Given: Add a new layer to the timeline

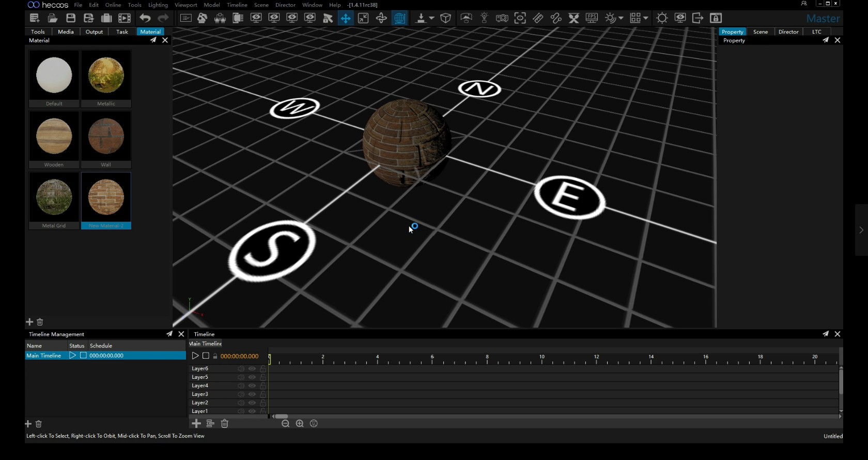Looking at the screenshot, I should pos(196,423).
